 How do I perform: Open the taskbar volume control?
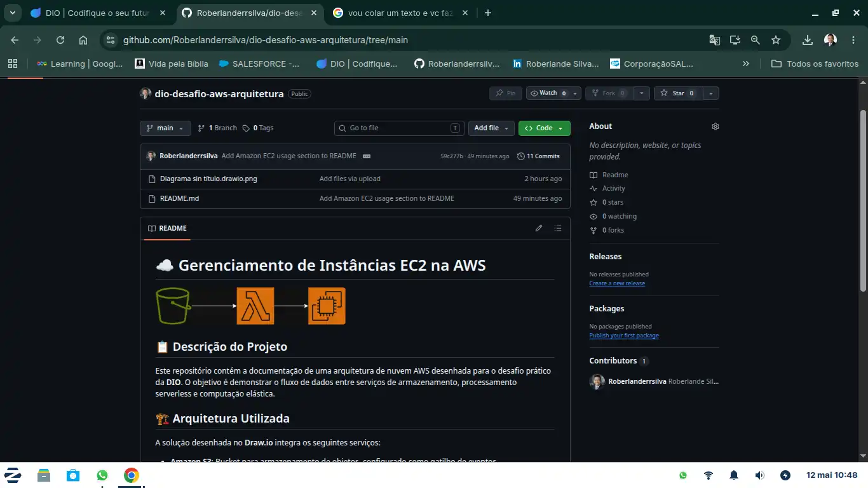pos(759,475)
